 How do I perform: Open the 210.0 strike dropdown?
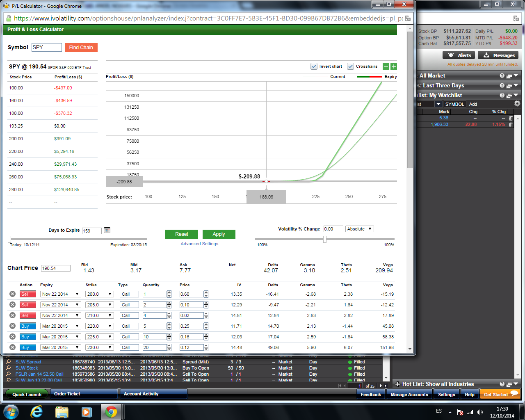tap(99, 315)
